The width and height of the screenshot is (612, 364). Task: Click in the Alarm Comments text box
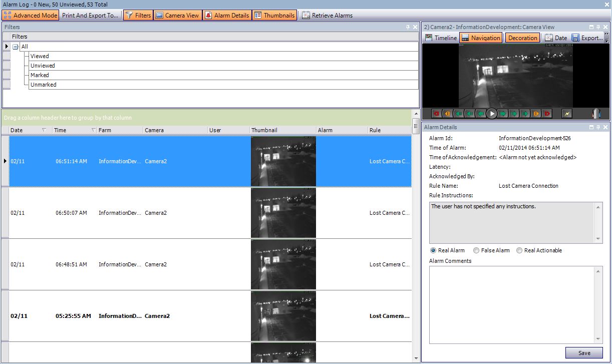(x=512, y=305)
